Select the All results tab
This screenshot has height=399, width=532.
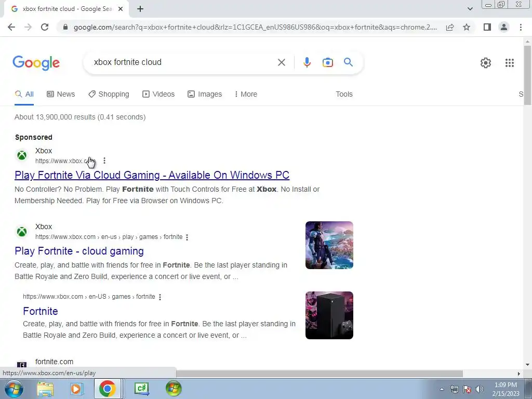tap(24, 95)
